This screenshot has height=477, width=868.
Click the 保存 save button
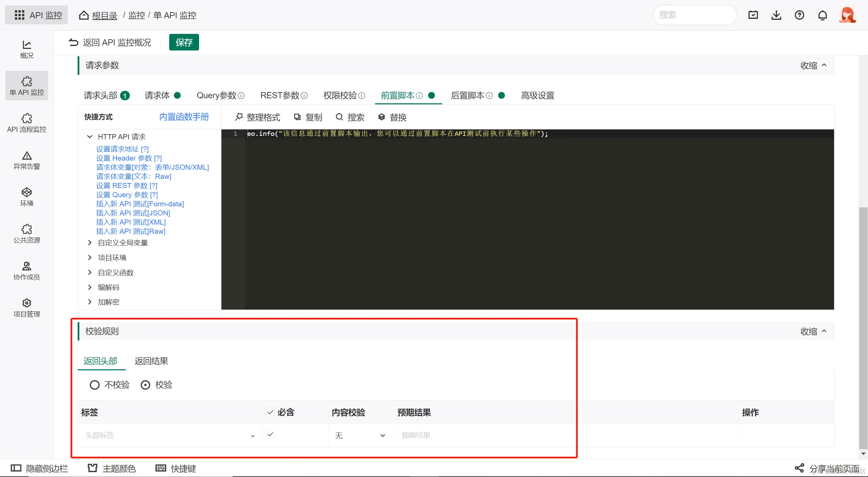pos(184,42)
